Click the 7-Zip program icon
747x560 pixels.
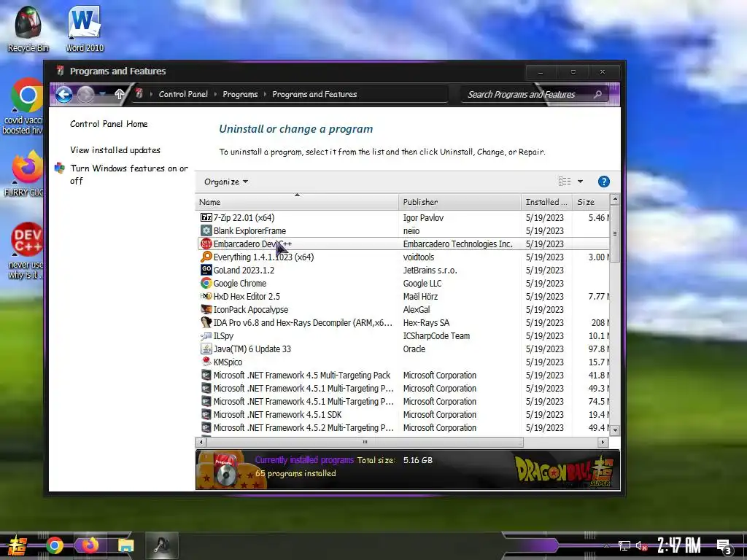pos(206,217)
